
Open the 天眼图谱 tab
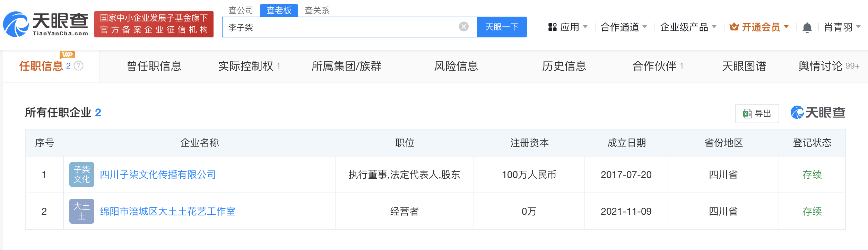click(x=744, y=66)
